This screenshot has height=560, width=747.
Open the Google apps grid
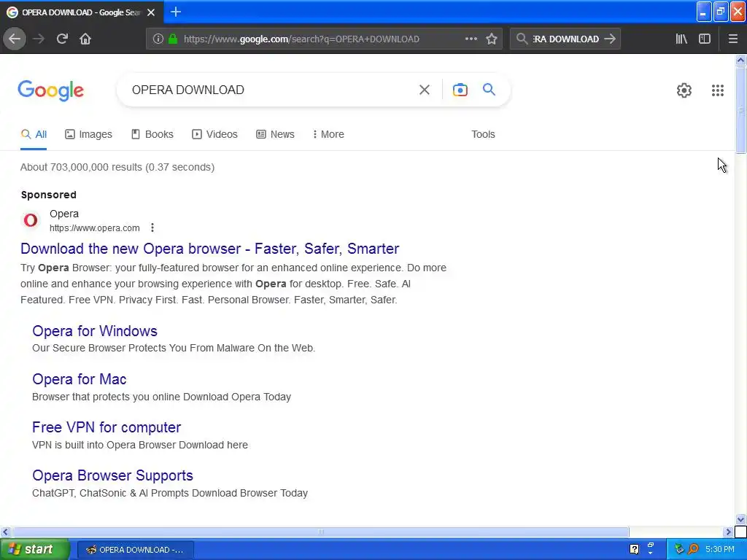click(718, 90)
